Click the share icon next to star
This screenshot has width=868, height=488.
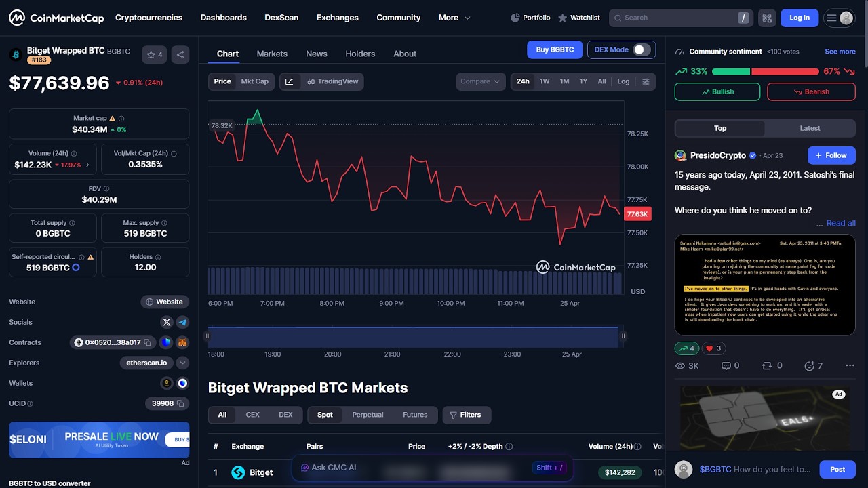[x=180, y=55]
